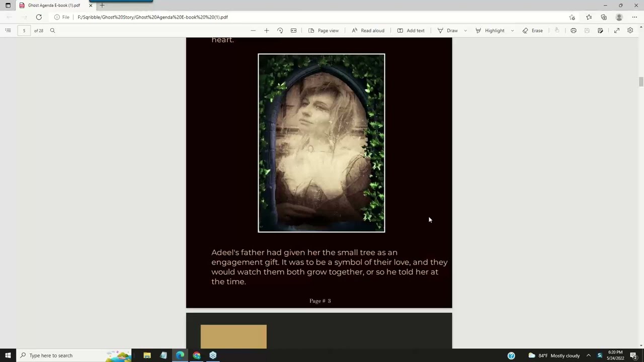Zoom in using the plus button
The height and width of the screenshot is (362, 644).
(267, 31)
